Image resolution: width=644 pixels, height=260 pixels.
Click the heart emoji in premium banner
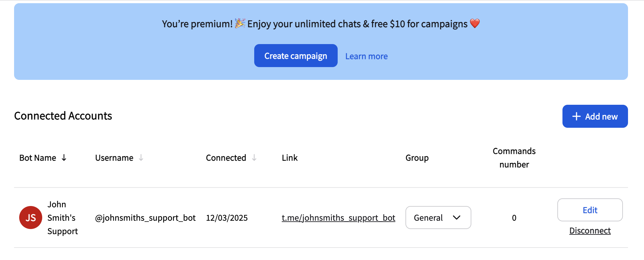pyautogui.click(x=475, y=24)
